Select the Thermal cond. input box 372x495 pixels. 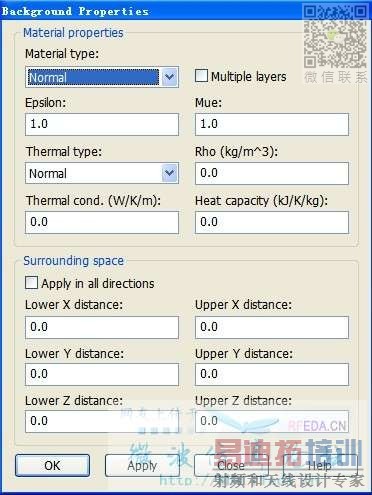click(102, 222)
